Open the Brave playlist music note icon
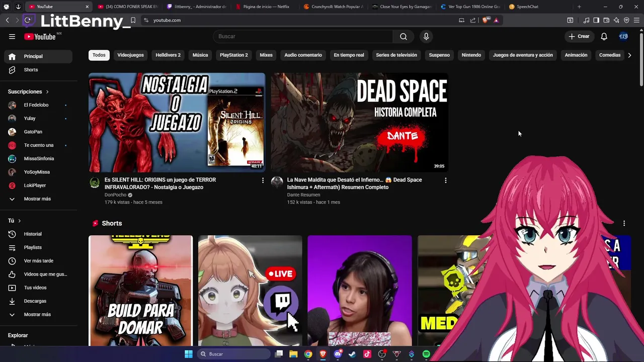The image size is (644, 362). coord(586,20)
